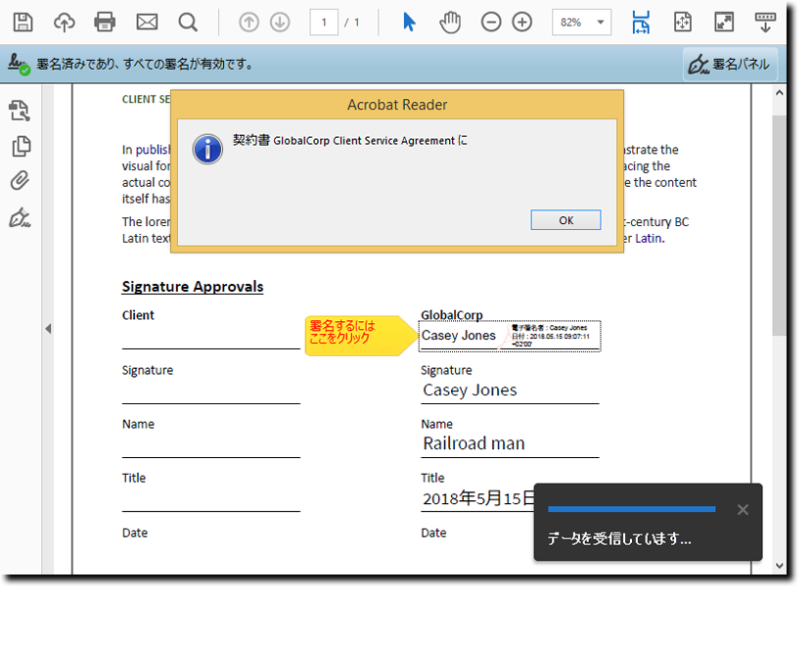Open the Attachments paperclip panel
Viewport: 812px width, 645px height.
click(20, 180)
